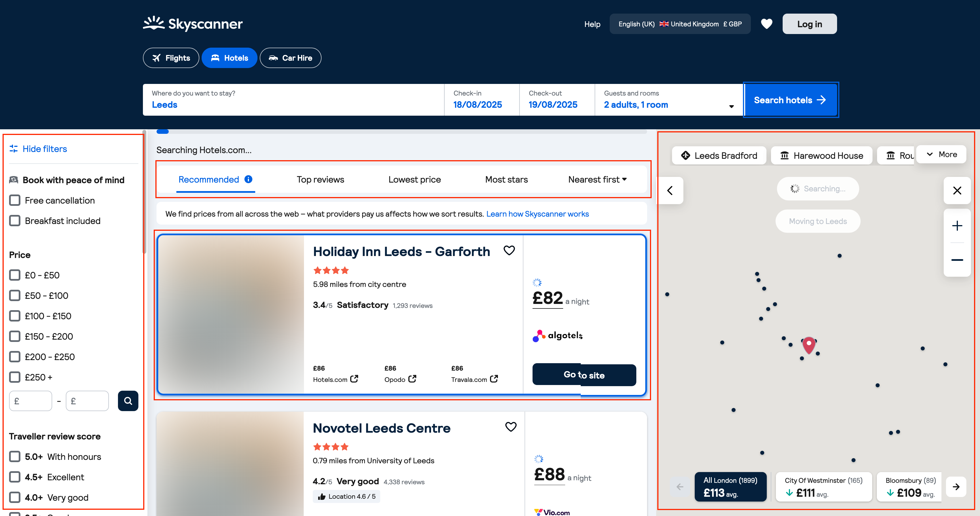Viewport: 980px width, 516px height.
Task: Open Travala.com £86 external link
Action: (474, 379)
